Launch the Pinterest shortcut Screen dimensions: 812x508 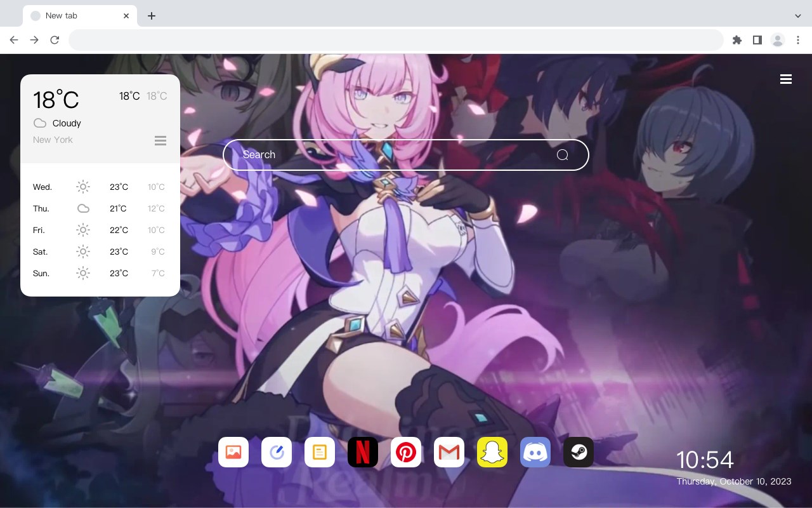pyautogui.click(x=406, y=452)
